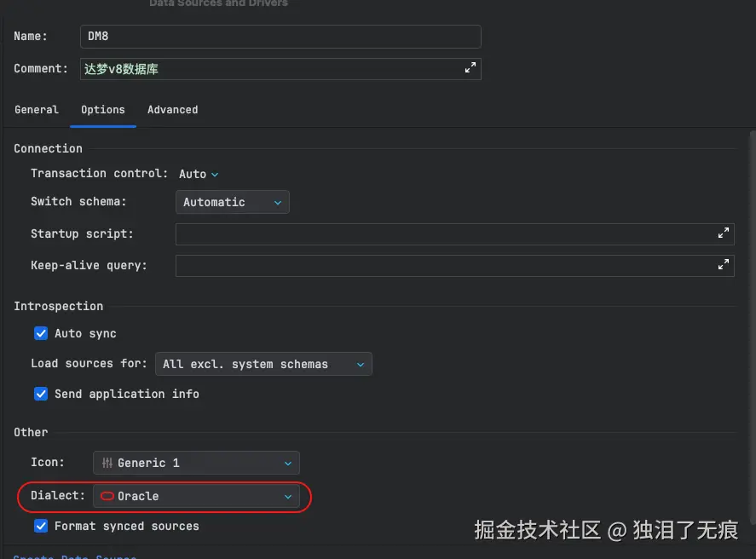This screenshot has width=756, height=559.
Task: Click the Name field containing DM8
Action: pyautogui.click(x=280, y=37)
